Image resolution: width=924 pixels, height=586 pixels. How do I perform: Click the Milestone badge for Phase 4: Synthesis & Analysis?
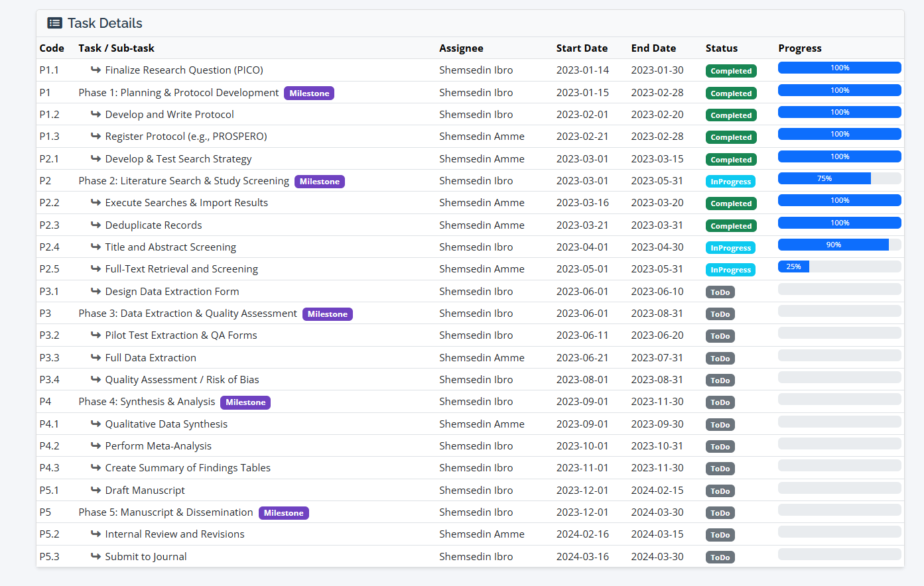[245, 402]
